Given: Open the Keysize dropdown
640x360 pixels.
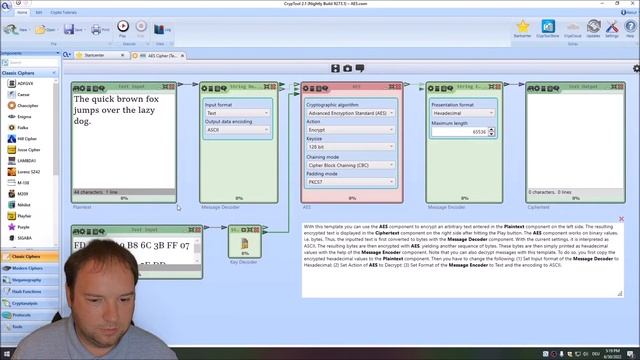Looking at the screenshot, I should click(350, 147).
